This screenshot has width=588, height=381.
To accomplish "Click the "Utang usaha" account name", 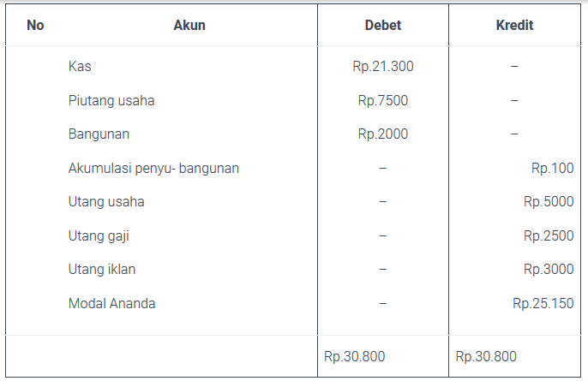I will click(x=106, y=202).
